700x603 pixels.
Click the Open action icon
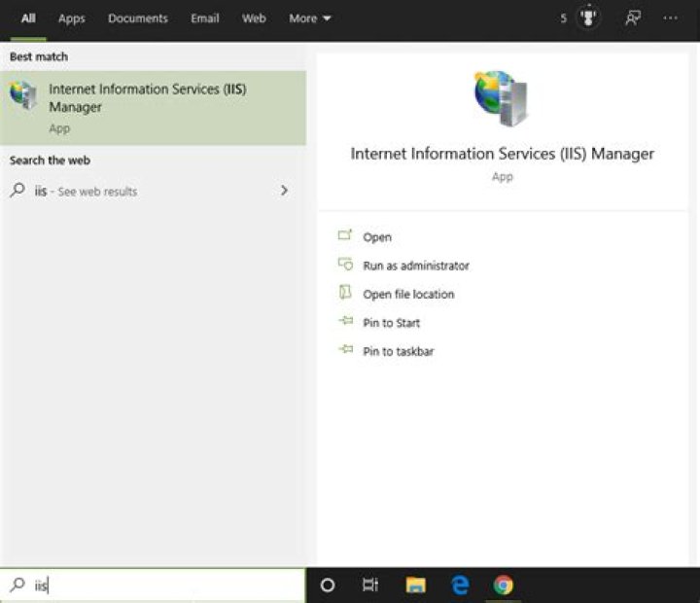point(345,235)
